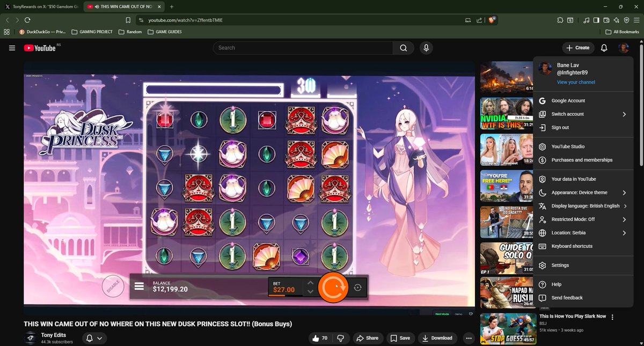This screenshot has width=644, height=346.
Task: Open the Brave VPN shield icon
Action: (626, 20)
